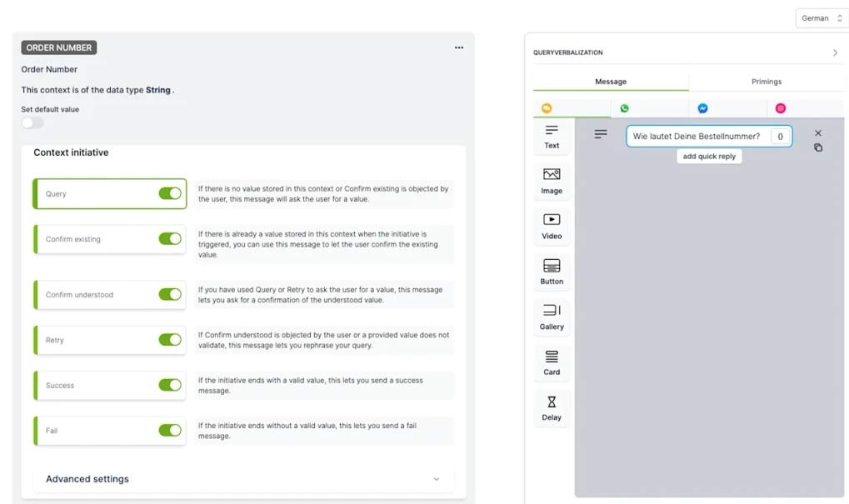Duplicate the message with the copy icon
Screen dimensions: 849x504
click(x=818, y=147)
